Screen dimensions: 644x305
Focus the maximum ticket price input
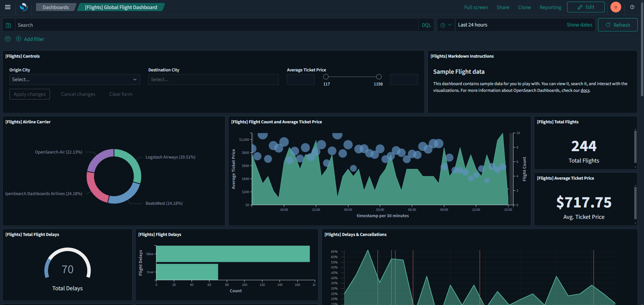[404, 79]
